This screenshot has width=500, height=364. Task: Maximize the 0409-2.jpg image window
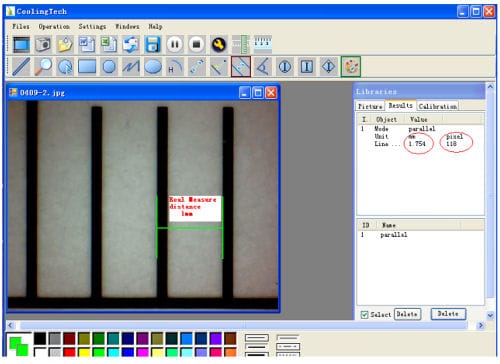click(x=258, y=92)
